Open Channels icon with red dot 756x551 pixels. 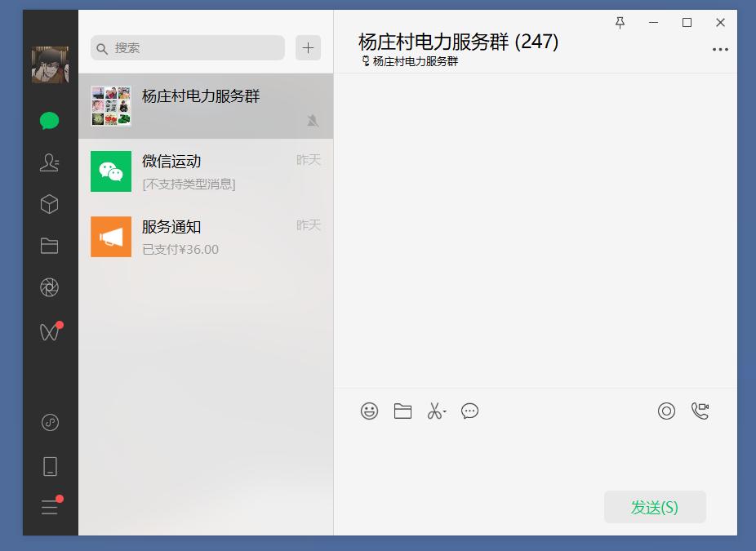[x=49, y=331]
